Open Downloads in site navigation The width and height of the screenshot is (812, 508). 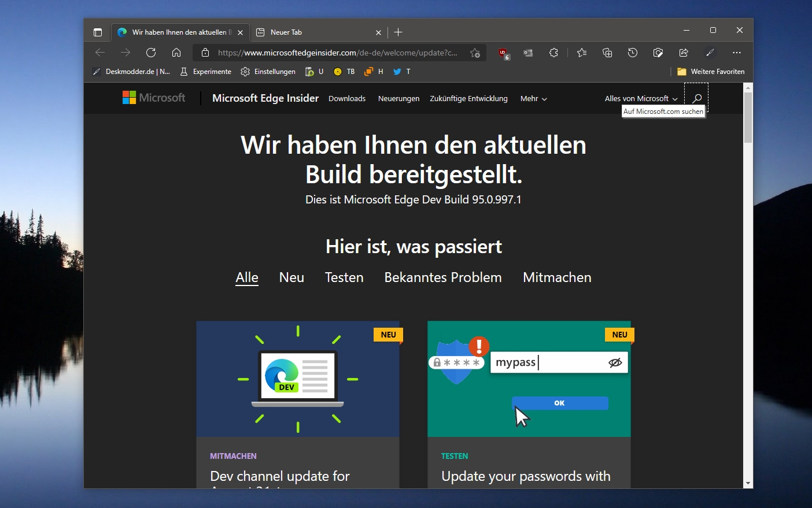tap(347, 98)
